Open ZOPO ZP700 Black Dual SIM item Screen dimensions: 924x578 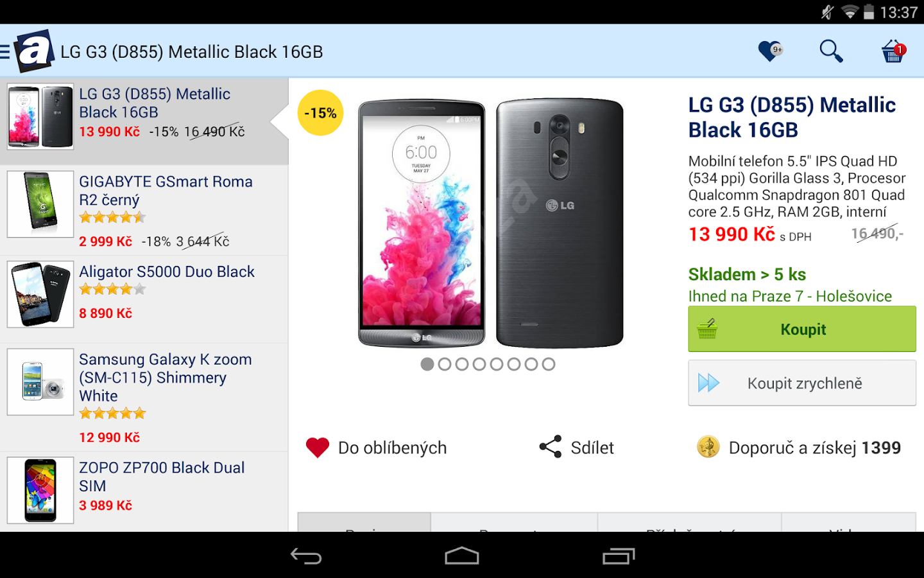coord(144,491)
